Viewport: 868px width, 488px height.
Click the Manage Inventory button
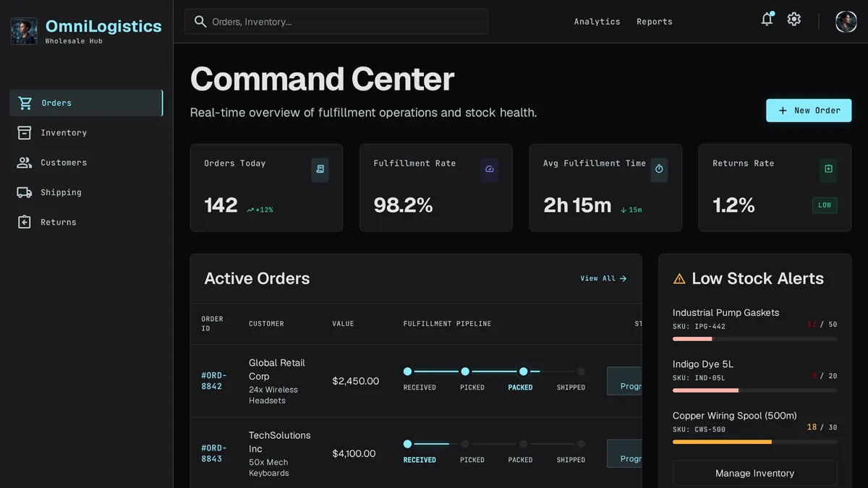754,474
